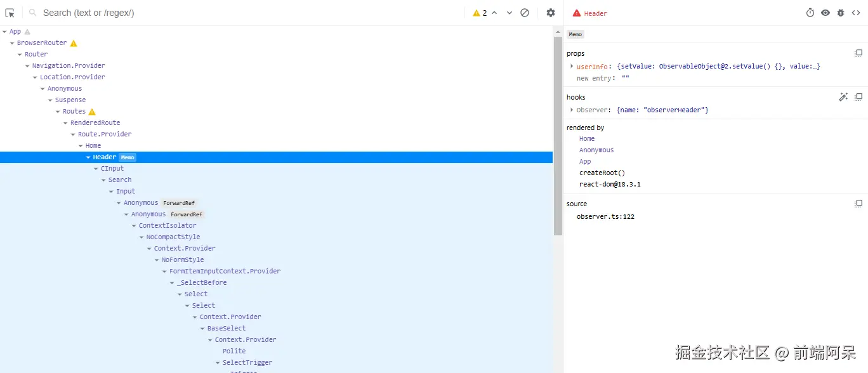Image resolution: width=868 pixels, height=373 pixels.
Task: Select the Search component row
Action: [x=276, y=180]
